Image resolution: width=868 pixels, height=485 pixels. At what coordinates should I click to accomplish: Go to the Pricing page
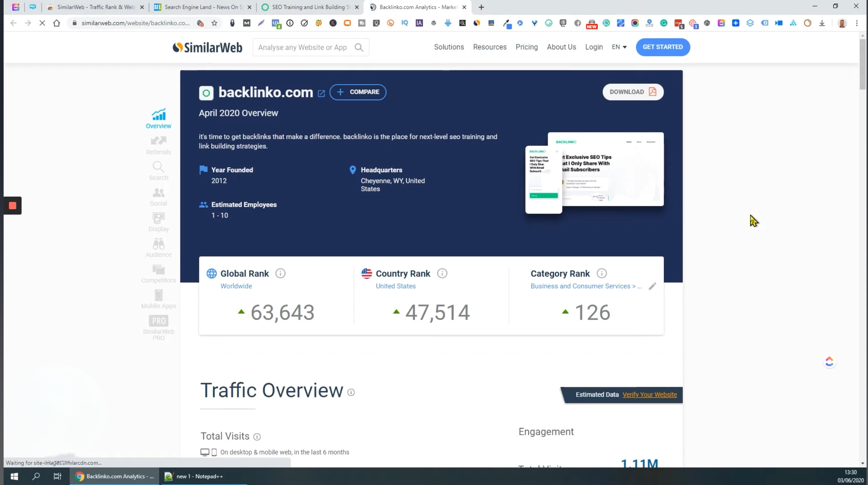coord(527,47)
